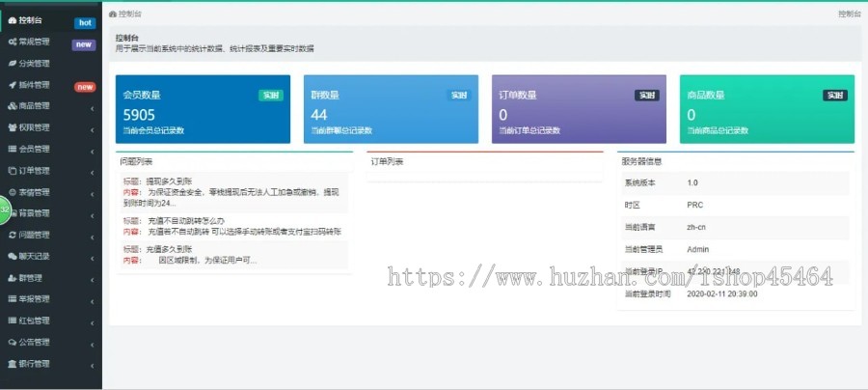Click the 银行管理 bank building icon

(x=13, y=364)
